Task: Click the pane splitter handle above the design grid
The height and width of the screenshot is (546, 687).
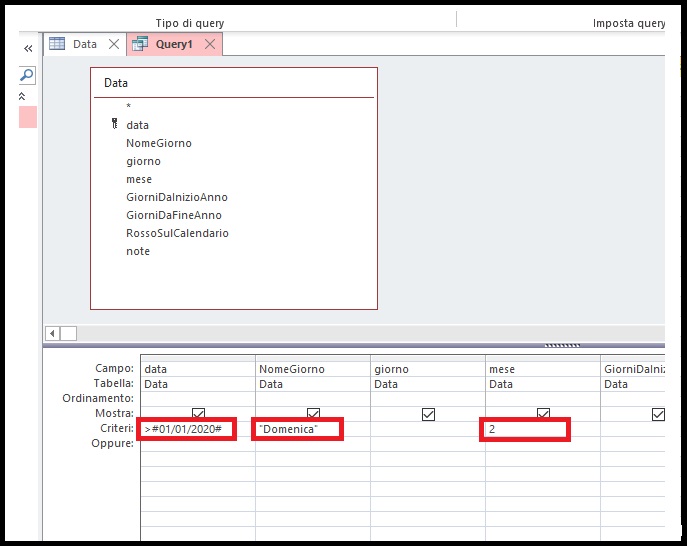Action: click(562, 345)
